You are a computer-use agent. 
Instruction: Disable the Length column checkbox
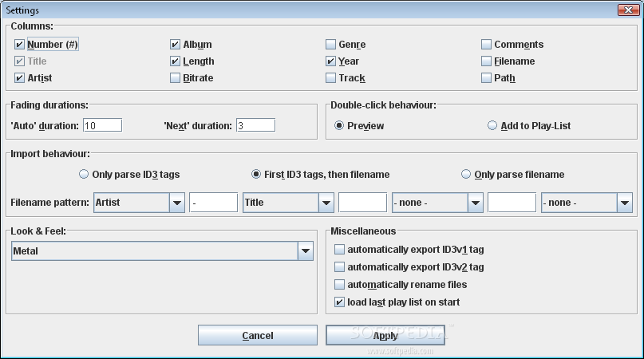(x=175, y=61)
